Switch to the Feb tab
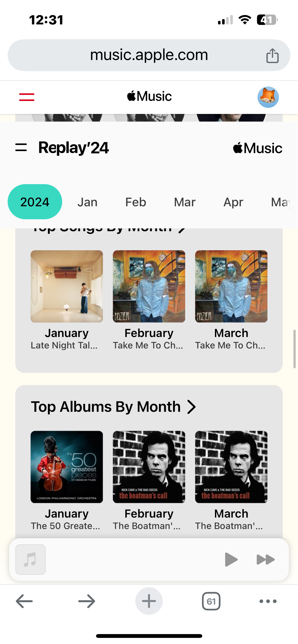The height and width of the screenshot is (644, 298). (136, 202)
